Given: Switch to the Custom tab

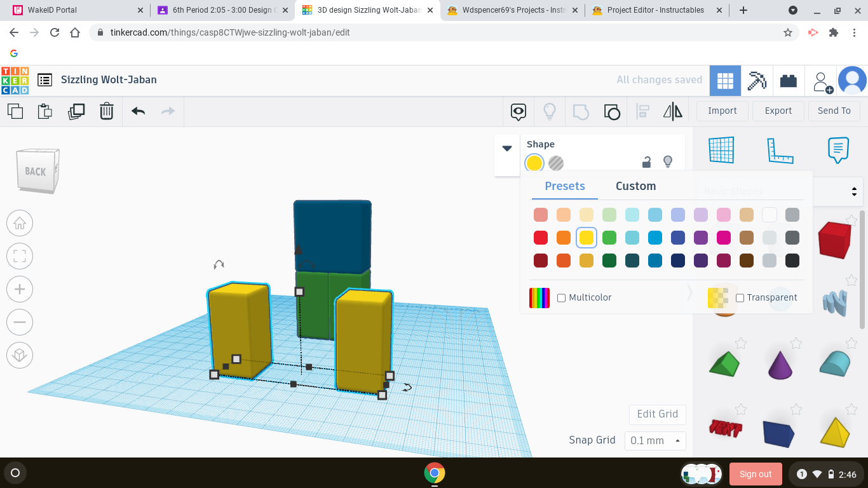Looking at the screenshot, I should (635, 186).
